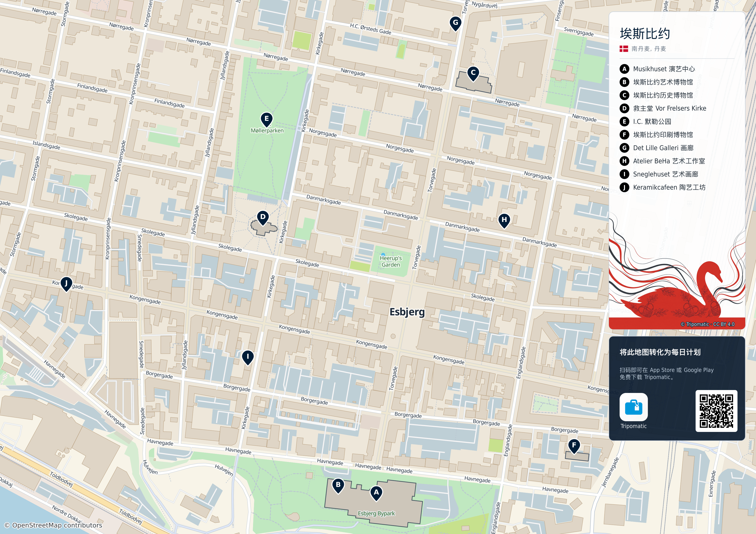
Task: Click the Jernbanegade street label
Action: click(610, 472)
